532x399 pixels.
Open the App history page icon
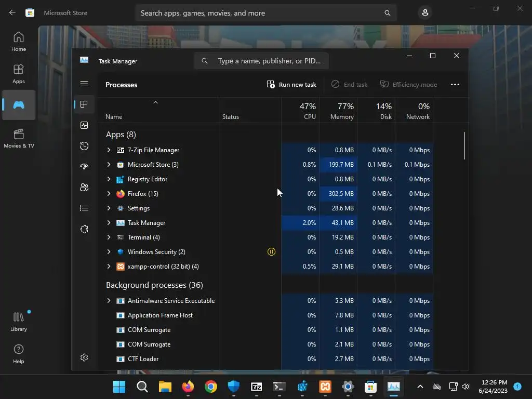coord(84,146)
